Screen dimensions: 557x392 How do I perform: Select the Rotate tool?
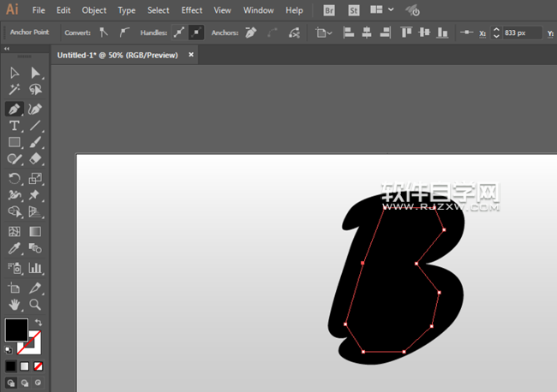click(x=15, y=178)
